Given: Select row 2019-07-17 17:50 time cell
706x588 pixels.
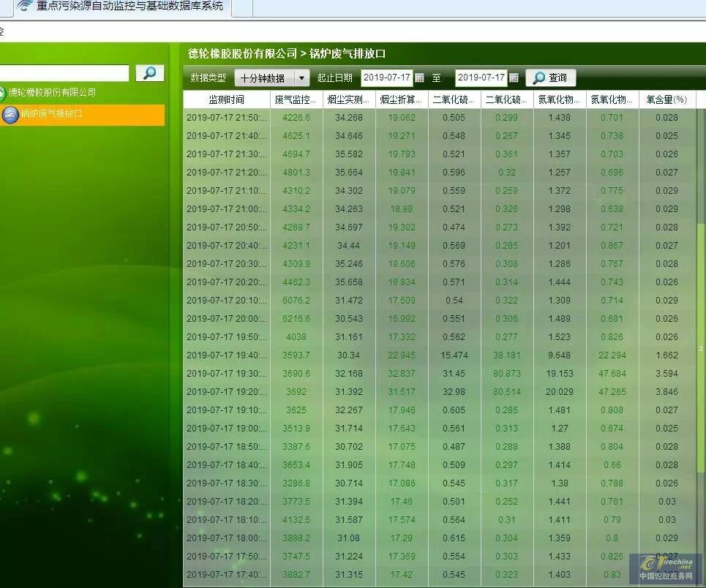Looking at the screenshot, I should 227,557.
